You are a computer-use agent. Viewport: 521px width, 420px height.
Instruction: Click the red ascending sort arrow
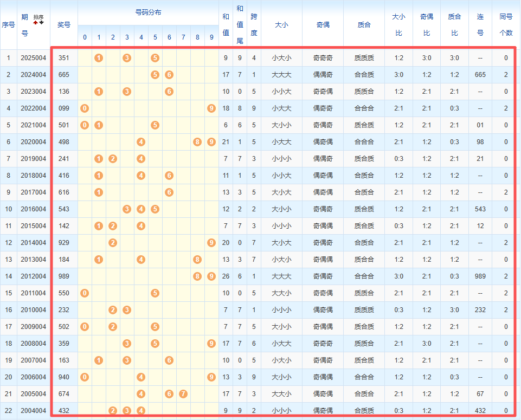(x=36, y=23)
